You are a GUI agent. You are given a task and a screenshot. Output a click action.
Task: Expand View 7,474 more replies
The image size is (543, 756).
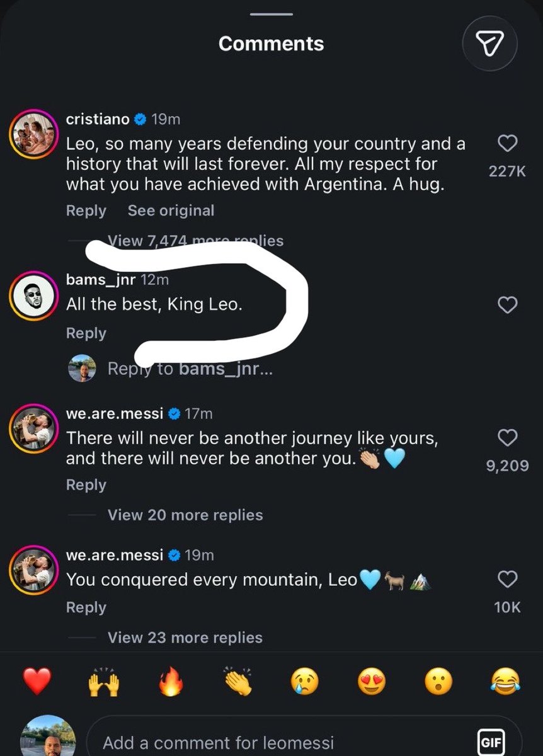point(195,240)
